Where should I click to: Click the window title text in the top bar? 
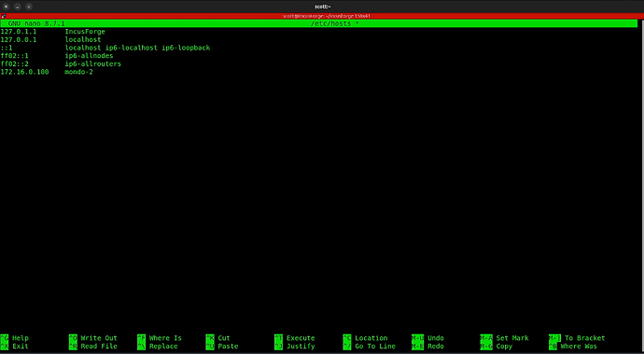322,7
